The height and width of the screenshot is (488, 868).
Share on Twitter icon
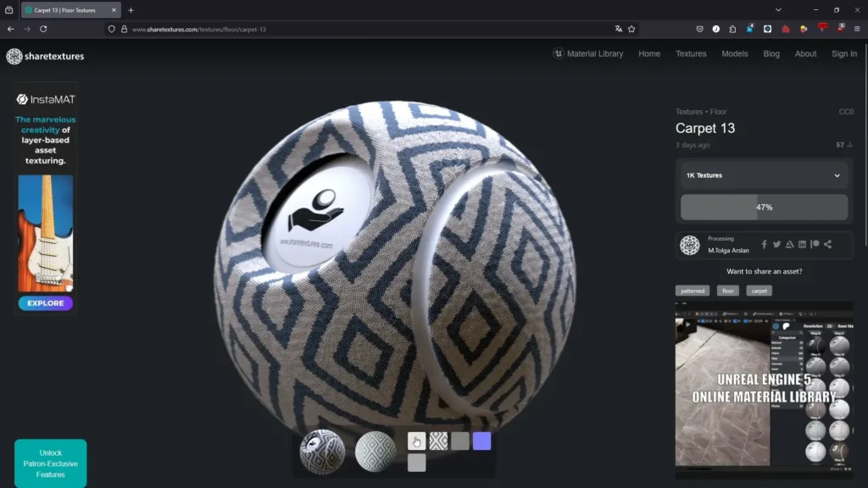click(x=776, y=244)
